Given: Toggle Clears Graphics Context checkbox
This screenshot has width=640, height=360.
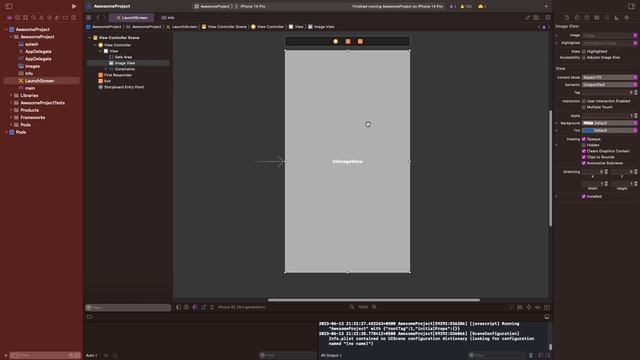Looking at the screenshot, I should (x=584, y=151).
